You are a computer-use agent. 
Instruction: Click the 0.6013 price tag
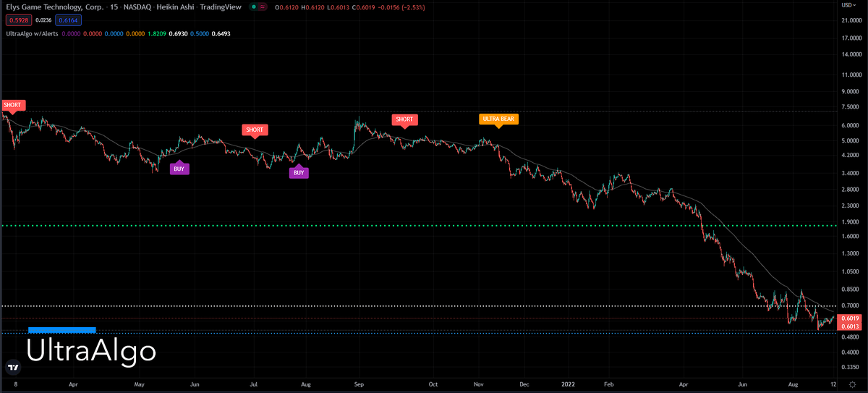850,327
